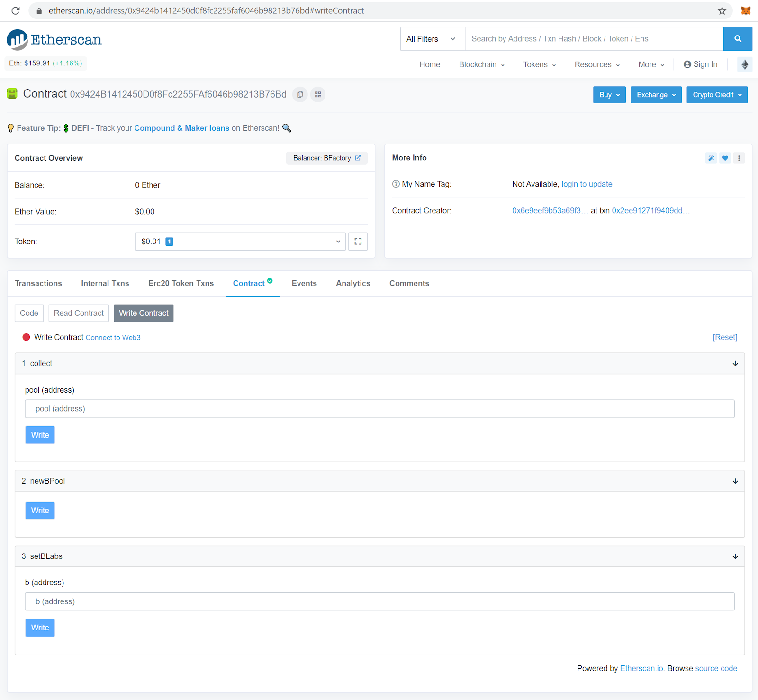The height and width of the screenshot is (700, 758).
Task: Switch to the Erc20 Token Txns tab
Action: (x=181, y=283)
